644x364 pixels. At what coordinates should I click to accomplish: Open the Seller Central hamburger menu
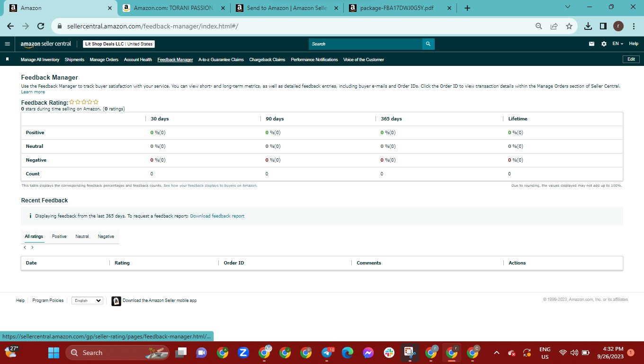pyautogui.click(x=7, y=44)
